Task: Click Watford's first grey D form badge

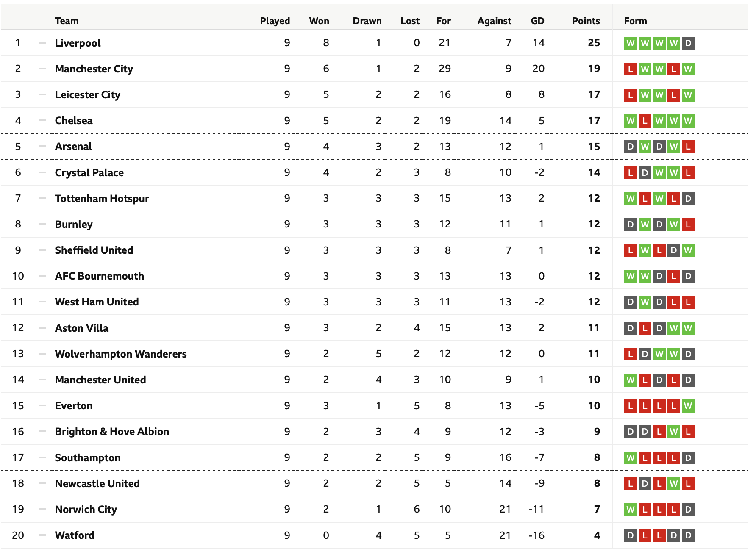Action: [631, 535]
